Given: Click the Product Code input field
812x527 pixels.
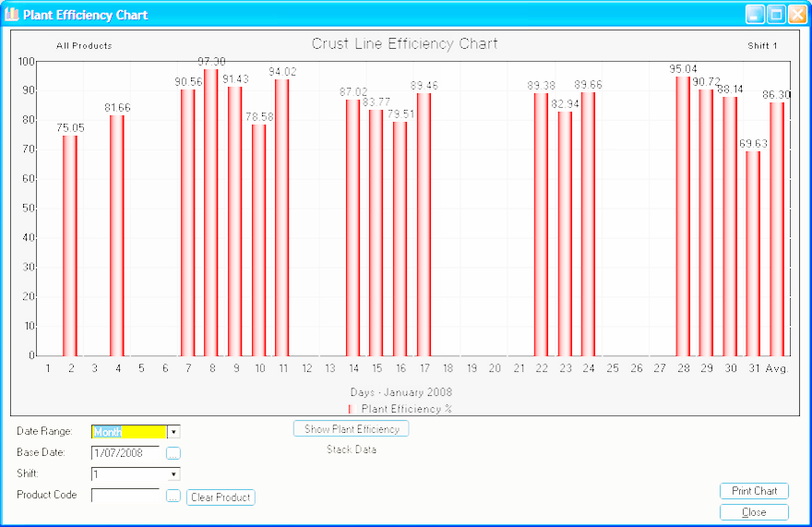Looking at the screenshot, I should (x=125, y=496).
